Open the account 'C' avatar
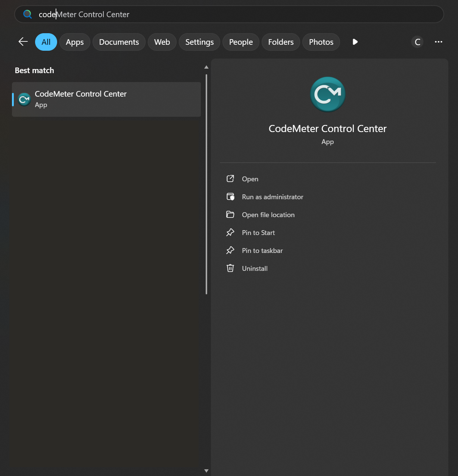Image resolution: width=458 pixels, height=476 pixels. click(417, 42)
